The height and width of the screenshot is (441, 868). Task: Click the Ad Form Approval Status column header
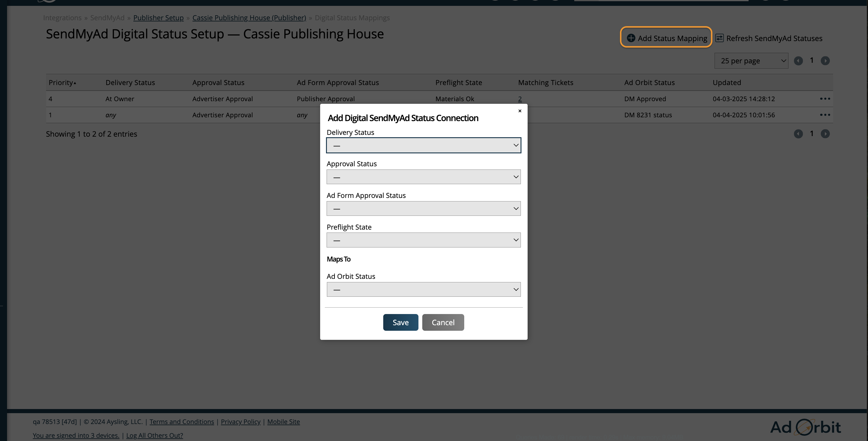point(338,82)
